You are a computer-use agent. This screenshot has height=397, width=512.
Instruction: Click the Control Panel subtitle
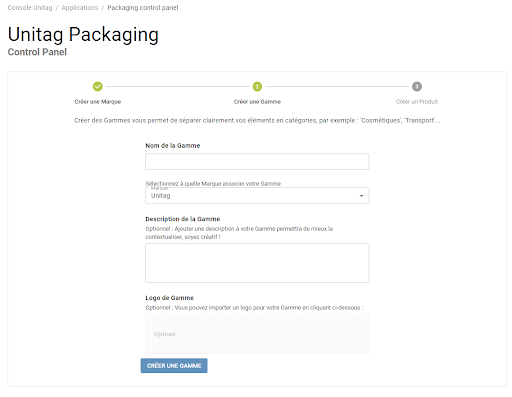tap(37, 52)
